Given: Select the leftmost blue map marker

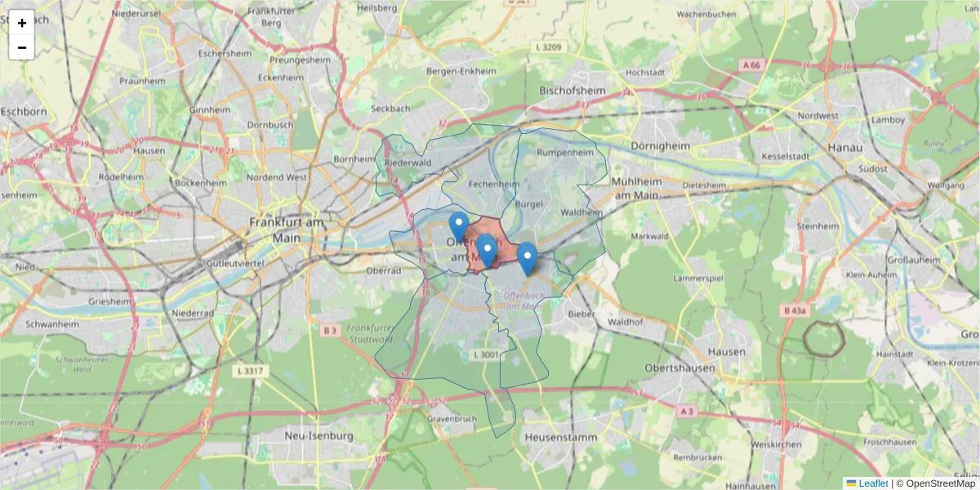Looking at the screenshot, I should [459, 228].
